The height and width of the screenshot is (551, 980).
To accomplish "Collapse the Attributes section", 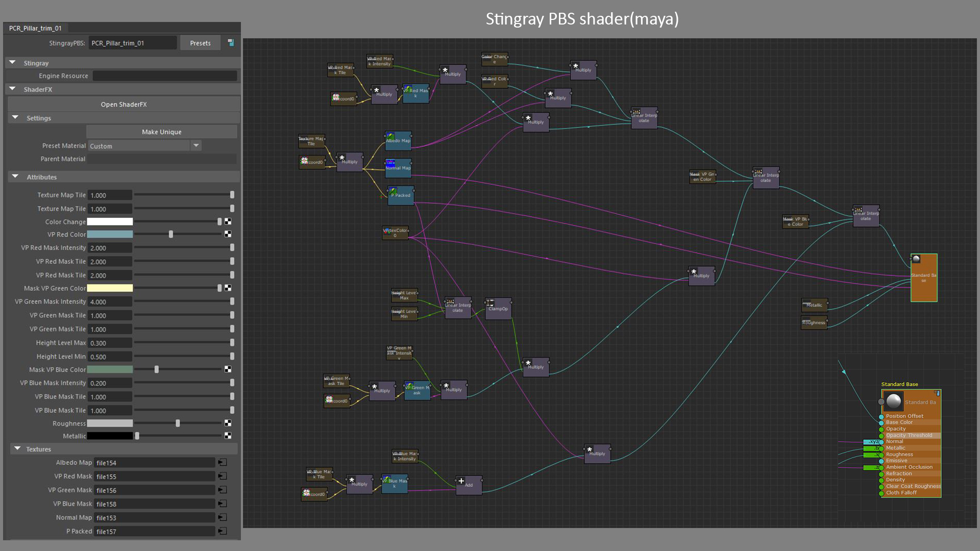I will coord(15,177).
